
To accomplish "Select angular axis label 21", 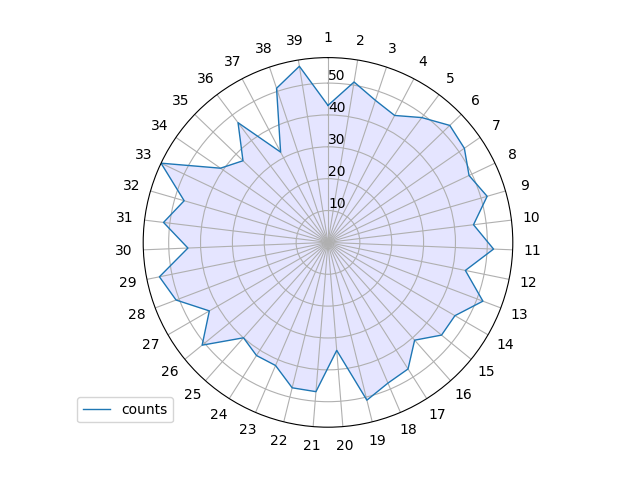I will coord(311,445).
